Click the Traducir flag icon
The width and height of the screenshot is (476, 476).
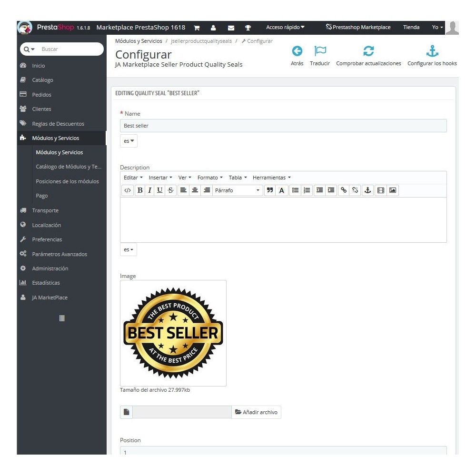pyautogui.click(x=320, y=51)
